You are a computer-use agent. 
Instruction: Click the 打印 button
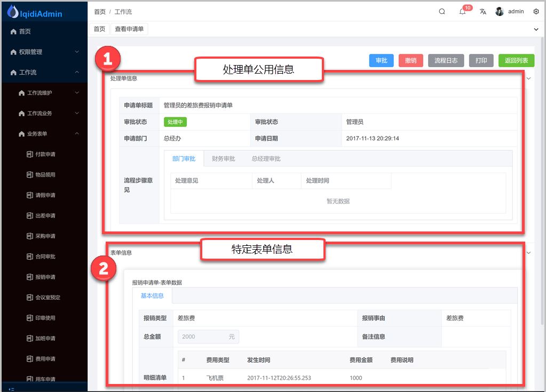pyautogui.click(x=481, y=60)
